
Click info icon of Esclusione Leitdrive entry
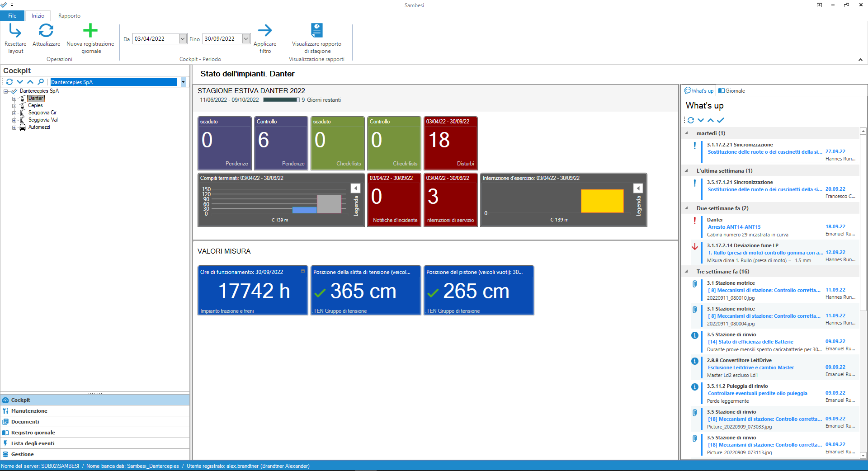click(x=695, y=361)
